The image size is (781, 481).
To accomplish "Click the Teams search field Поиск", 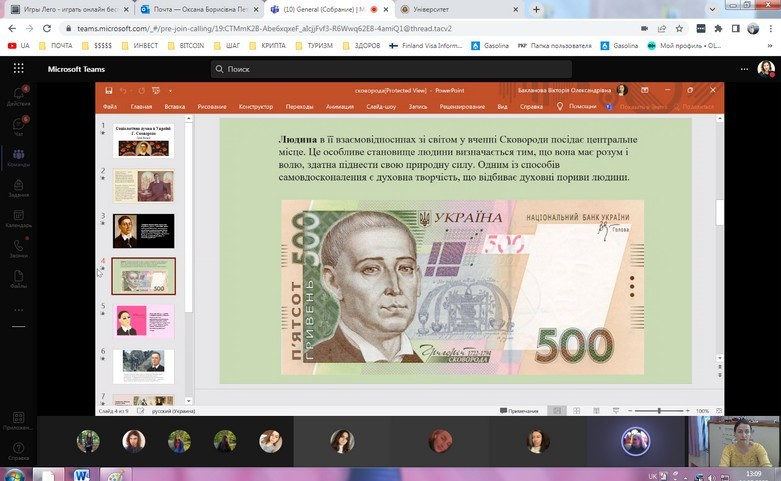I will click(x=391, y=69).
